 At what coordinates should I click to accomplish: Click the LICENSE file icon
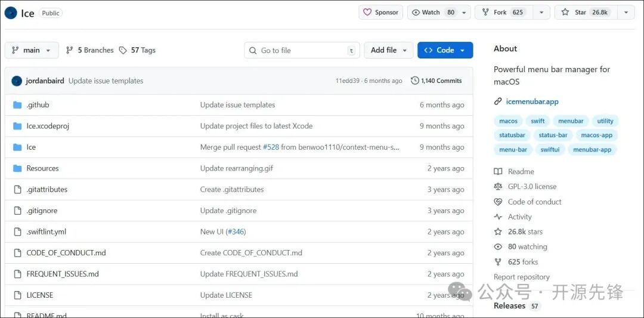pos(17,295)
